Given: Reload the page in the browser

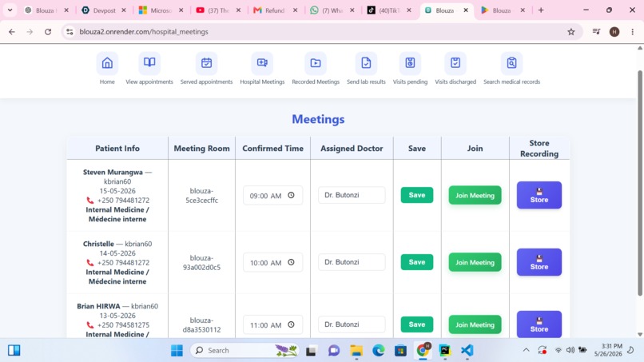Looking at the screenshot, I should point(48,32).
